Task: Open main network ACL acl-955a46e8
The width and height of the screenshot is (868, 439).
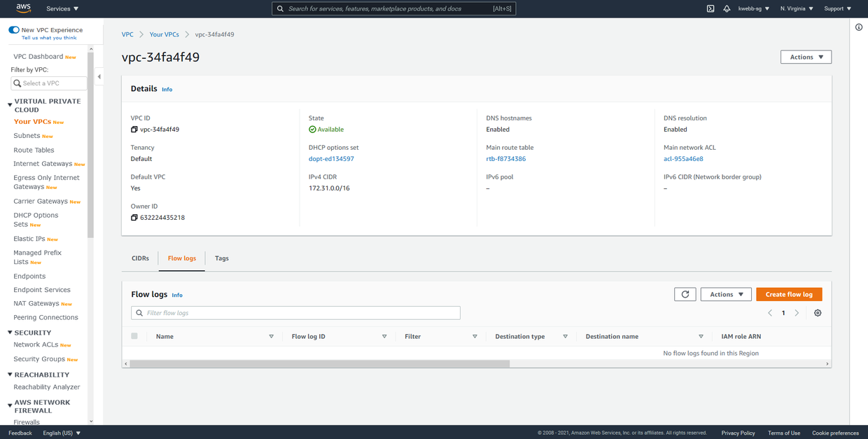Action: pos(683,159)
